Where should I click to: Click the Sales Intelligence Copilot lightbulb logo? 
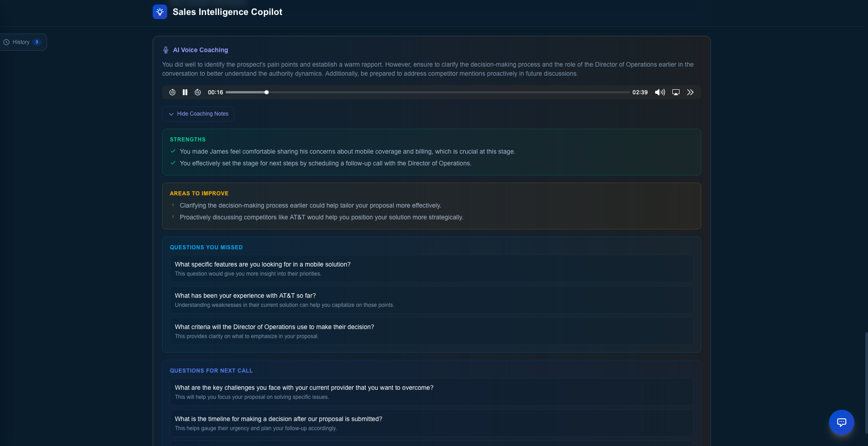(x=160, y=12)
